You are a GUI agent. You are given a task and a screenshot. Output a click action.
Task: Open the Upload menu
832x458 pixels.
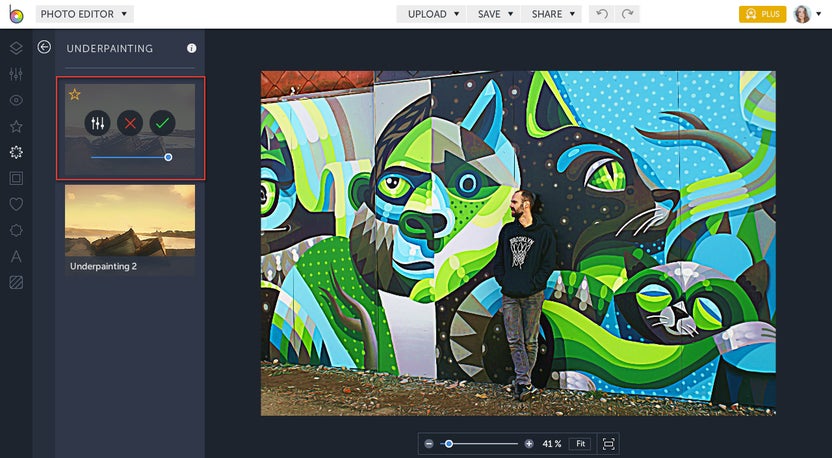(431, 14)
